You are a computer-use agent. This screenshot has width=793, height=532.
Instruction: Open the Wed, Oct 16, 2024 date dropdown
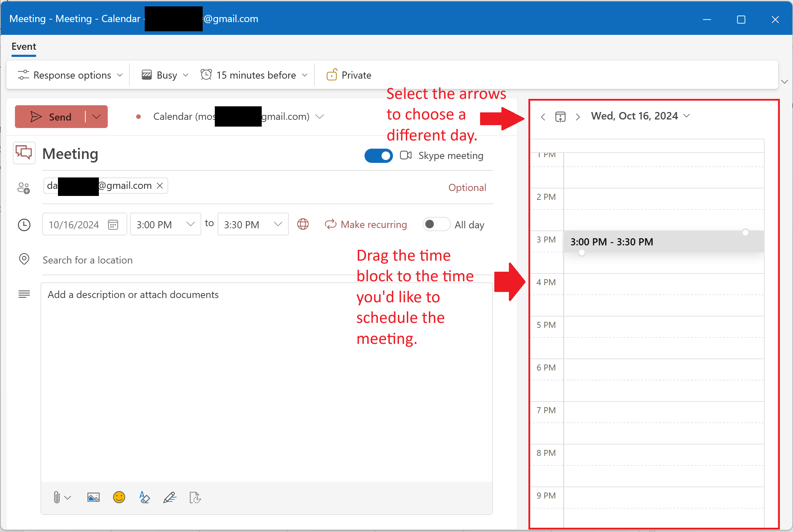(x=640, y=116)
